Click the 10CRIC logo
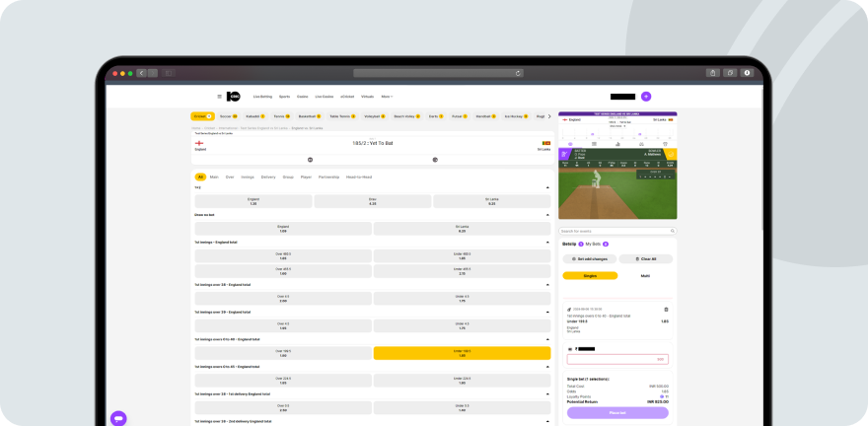 pos(234,97)
